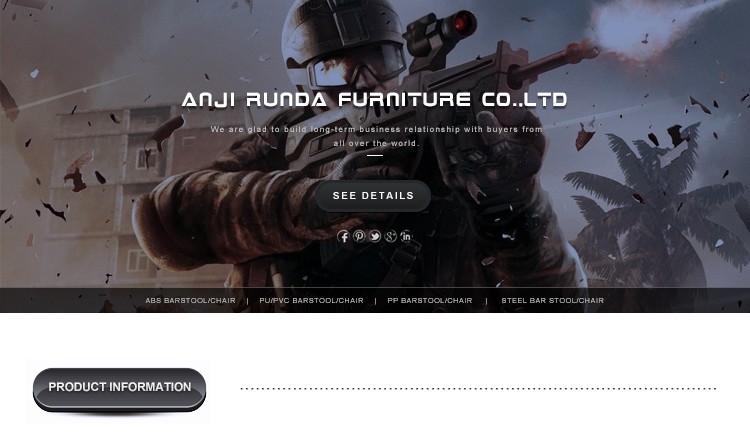Image resolution: width=750 pixels, height=445 pixels.
Task: Click the short white line under the tagline
Action: 375,155
